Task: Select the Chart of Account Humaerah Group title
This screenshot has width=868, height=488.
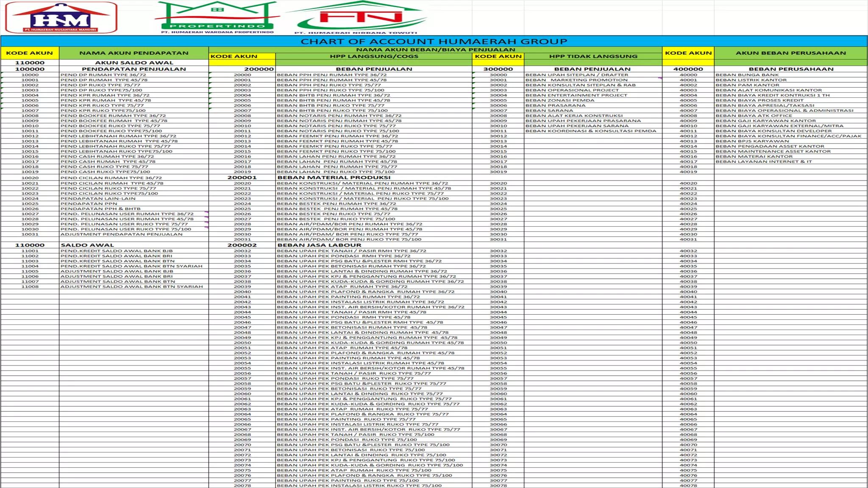Action: click(434, 42)
